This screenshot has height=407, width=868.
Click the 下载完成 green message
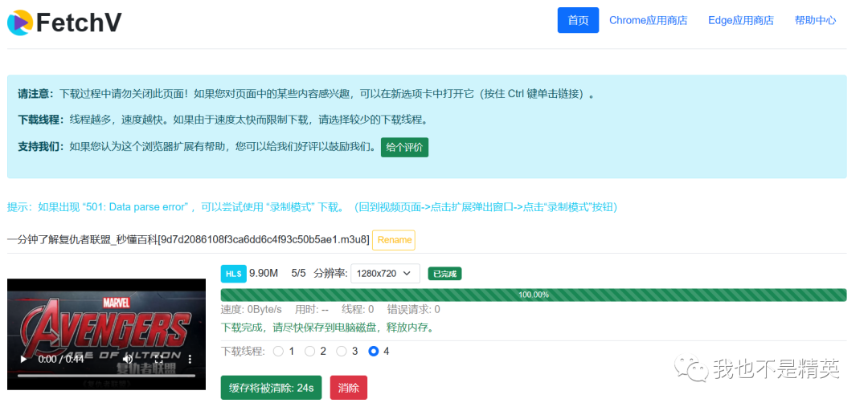click(x=327, y=328)
